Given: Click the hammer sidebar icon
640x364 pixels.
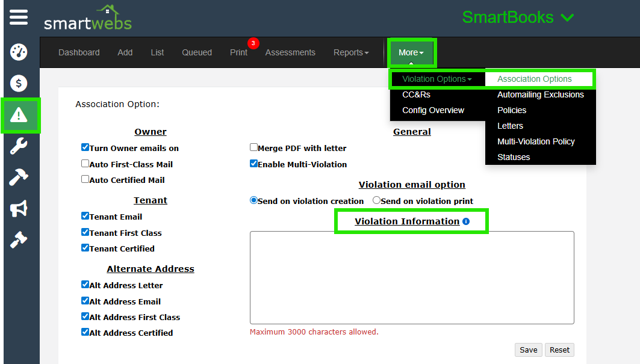Looking at the screenshot, I should 19,177.
